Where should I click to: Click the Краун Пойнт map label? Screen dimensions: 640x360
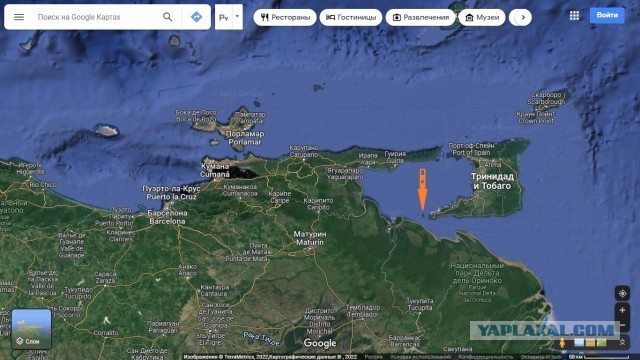pos(536,117)
